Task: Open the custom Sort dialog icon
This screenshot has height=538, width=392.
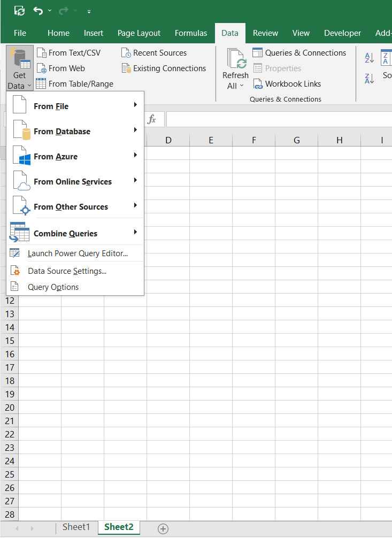Action: pos(386,57)
